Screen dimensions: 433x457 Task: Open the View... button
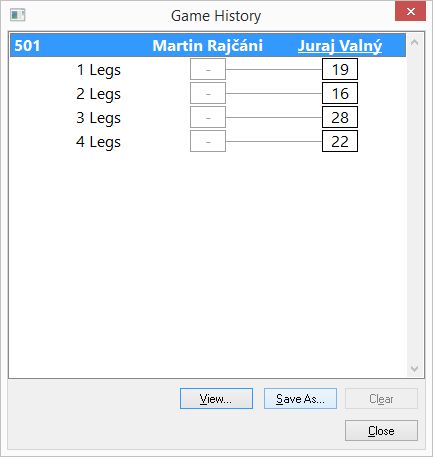pos(216,398)
